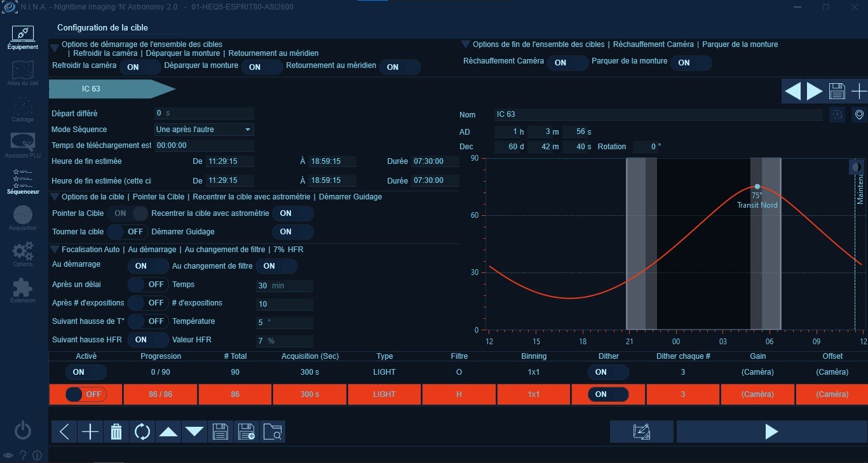The width and height of the screenshot is (868, 463).
Task: Open a sequence with the folder search icon
Action: pyautogui.click(x=273, y=432)
